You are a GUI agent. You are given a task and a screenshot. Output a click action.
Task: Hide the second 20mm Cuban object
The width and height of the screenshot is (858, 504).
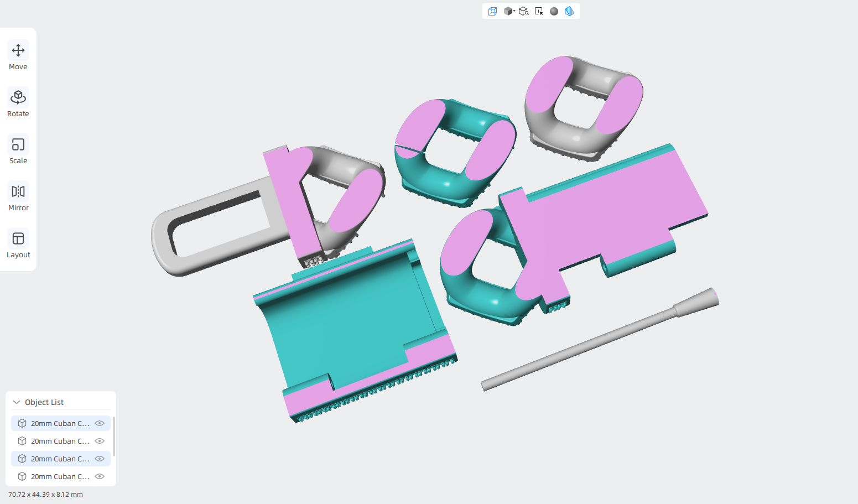click(x=100, y=441)
